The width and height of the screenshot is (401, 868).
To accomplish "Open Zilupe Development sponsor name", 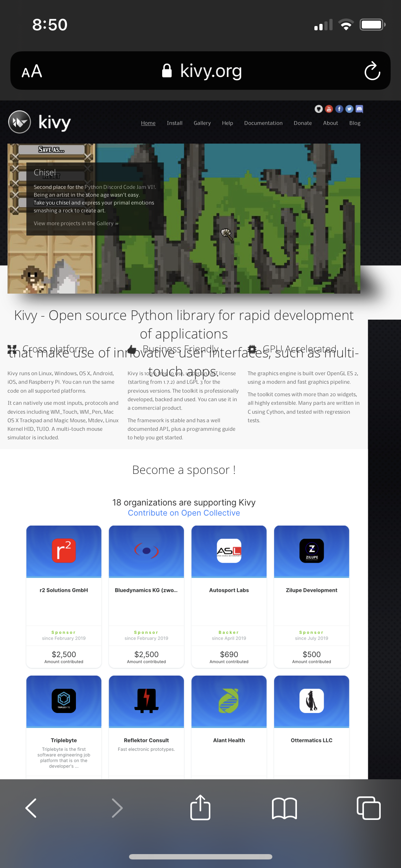I will pyautogui.click(x=312, y=590).
